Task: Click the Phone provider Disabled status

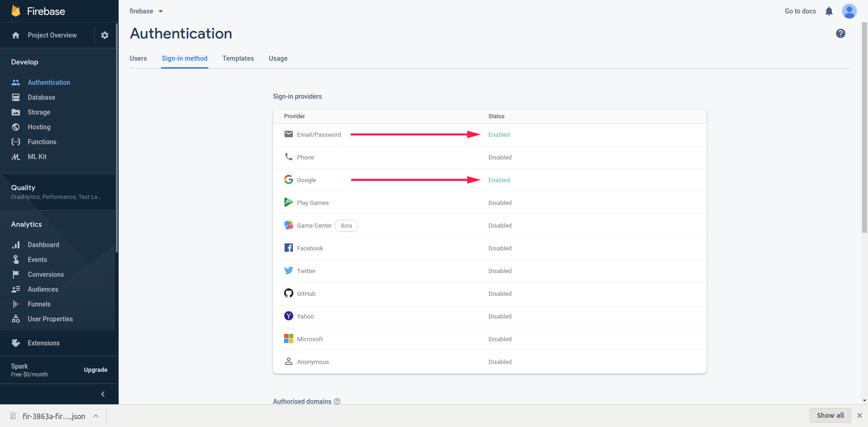Action: coord(500,158)
